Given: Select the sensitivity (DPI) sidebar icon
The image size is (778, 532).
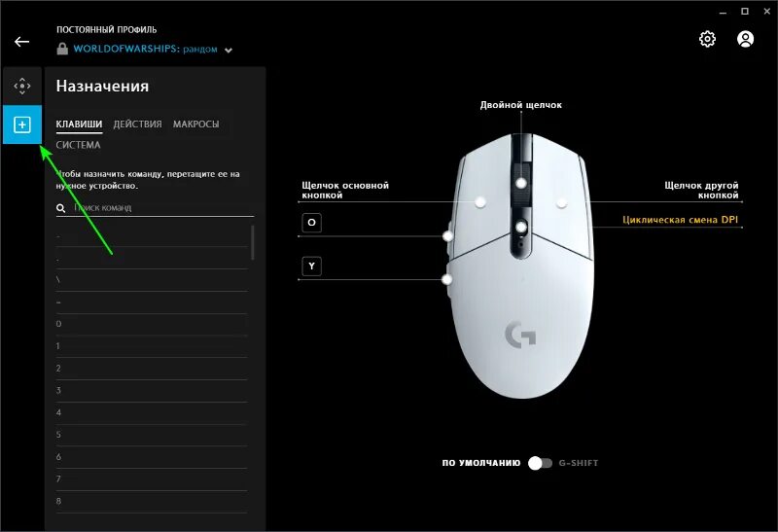Looking at the screenshot, I should click(x=22, y=86).
